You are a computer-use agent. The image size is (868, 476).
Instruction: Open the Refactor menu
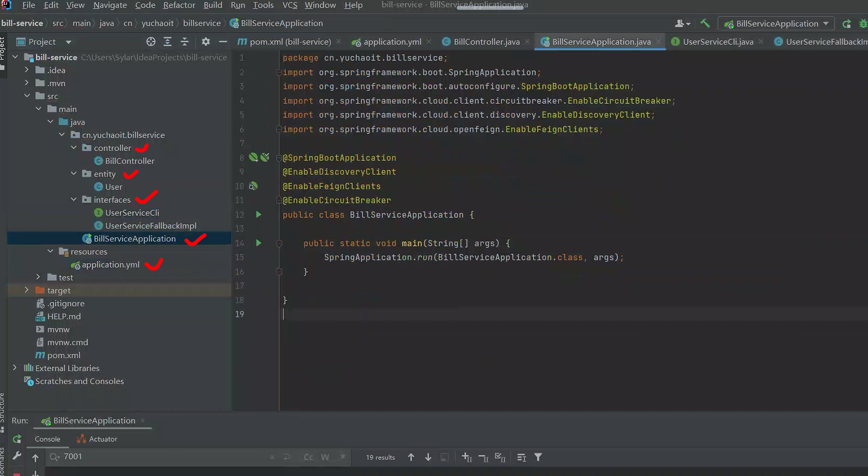tap(179, 5)
